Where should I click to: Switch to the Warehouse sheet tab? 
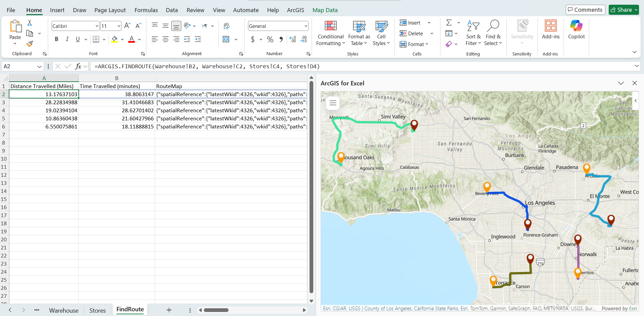64,310
